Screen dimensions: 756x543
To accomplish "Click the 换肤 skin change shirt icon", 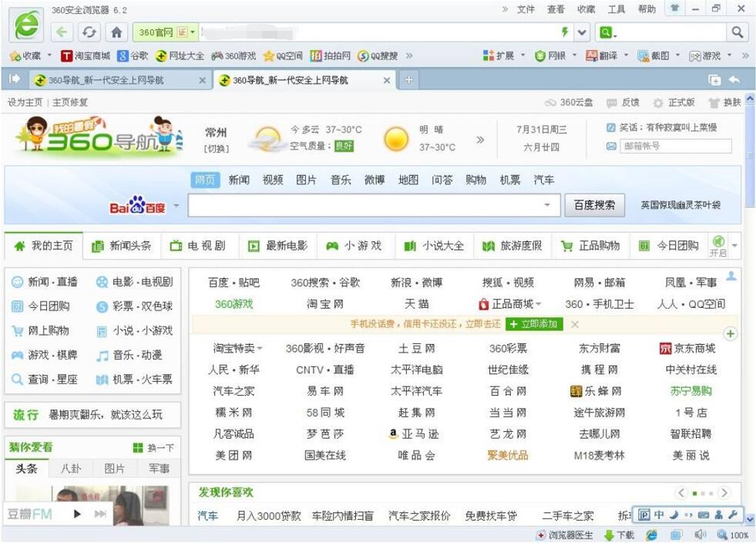I will pos(714,103).
